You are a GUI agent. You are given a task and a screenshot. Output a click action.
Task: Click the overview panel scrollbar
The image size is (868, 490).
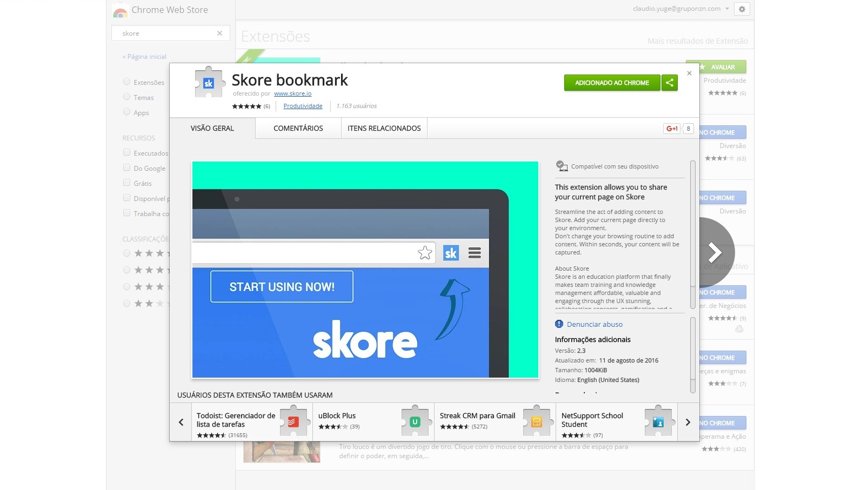(x=692, y=227)
